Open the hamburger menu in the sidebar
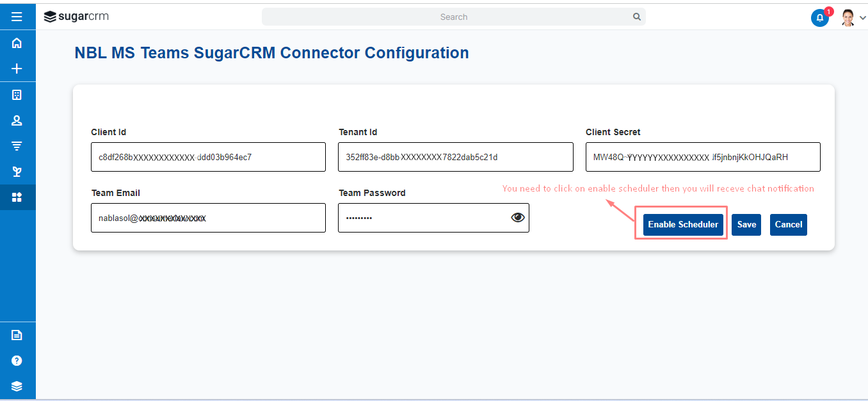The height and width of the screenshot is (401, 868). [17, 17]
